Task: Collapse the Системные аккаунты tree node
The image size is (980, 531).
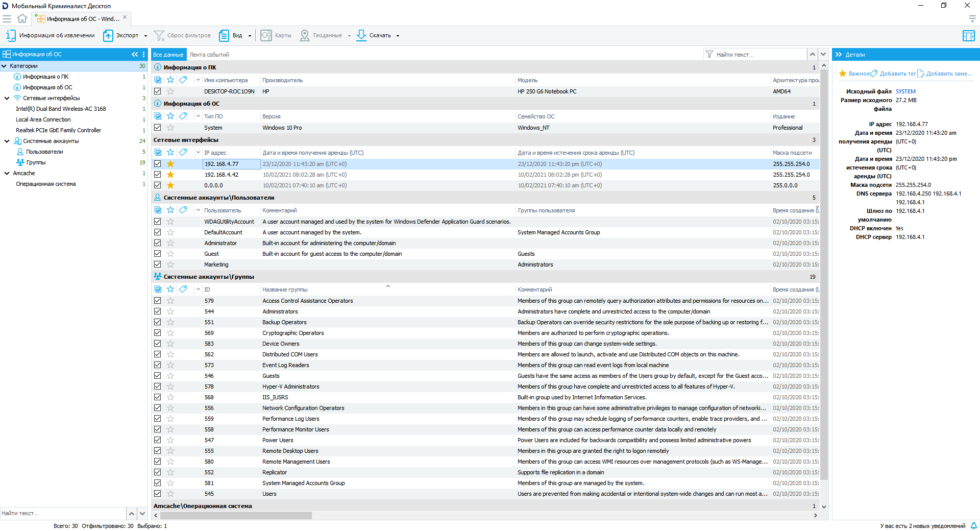Action: tap(7, 141)
